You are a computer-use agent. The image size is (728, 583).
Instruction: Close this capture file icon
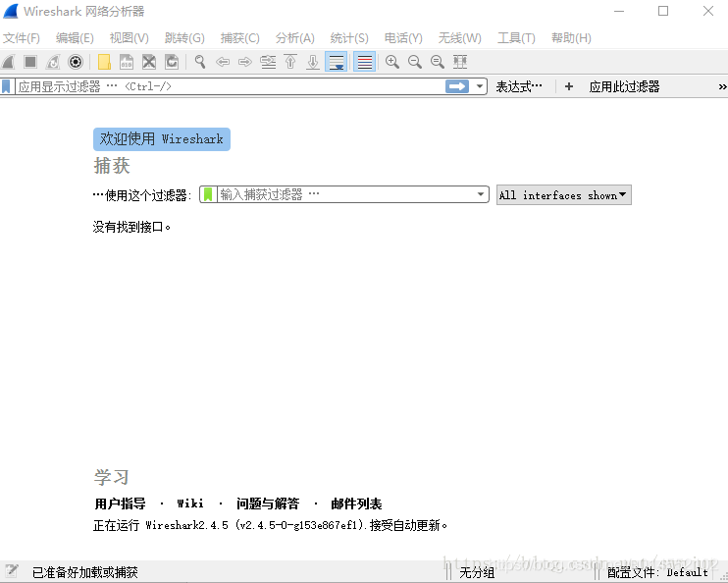point(149,62)
